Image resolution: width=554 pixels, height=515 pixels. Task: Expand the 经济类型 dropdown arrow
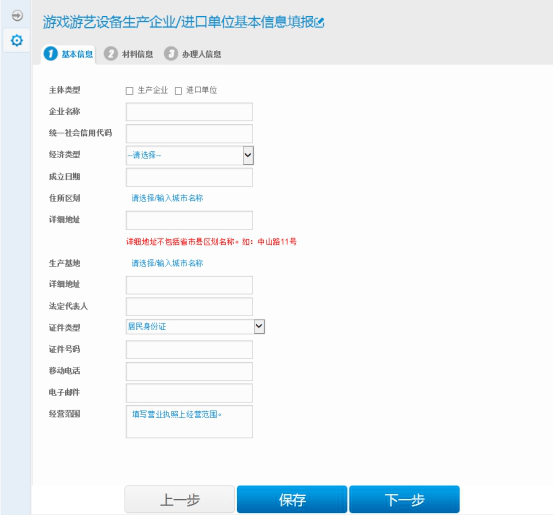(248, 155)
